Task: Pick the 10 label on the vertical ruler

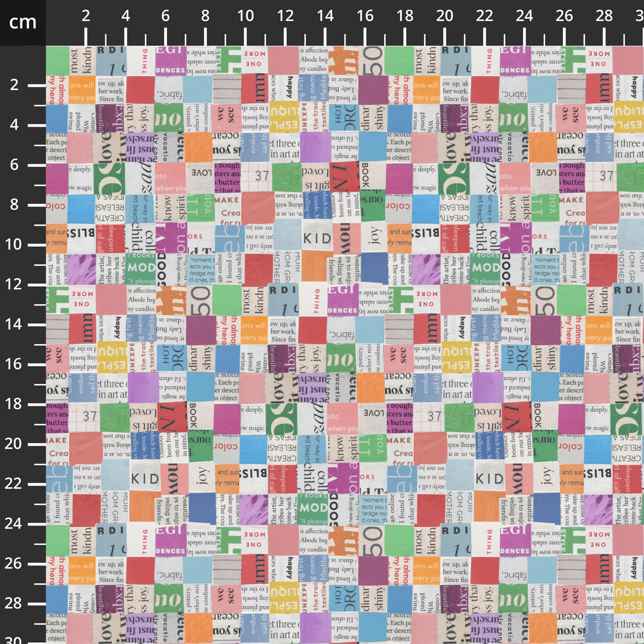Action: pyautogui.click(x=14, y=244)
